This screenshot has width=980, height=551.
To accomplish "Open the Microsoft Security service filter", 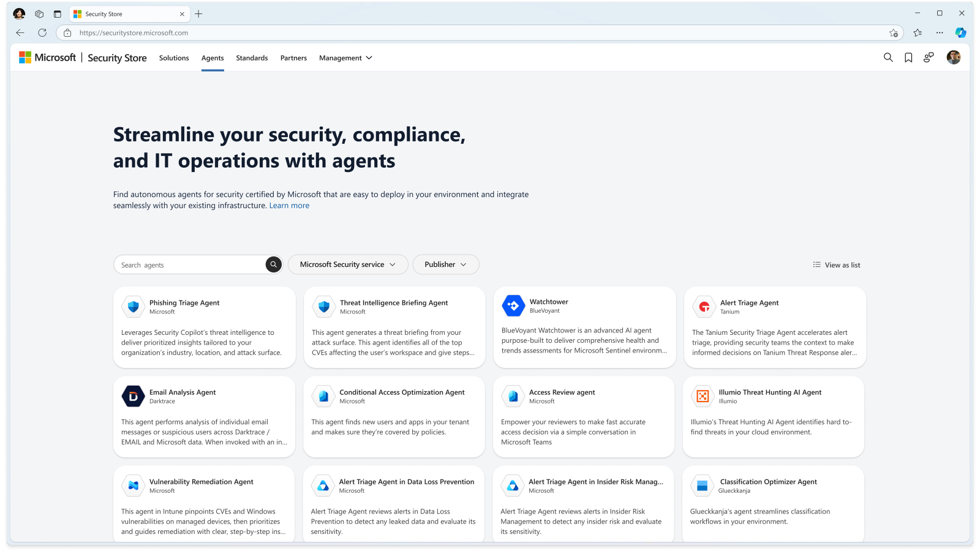I will (x=347, y=264).
